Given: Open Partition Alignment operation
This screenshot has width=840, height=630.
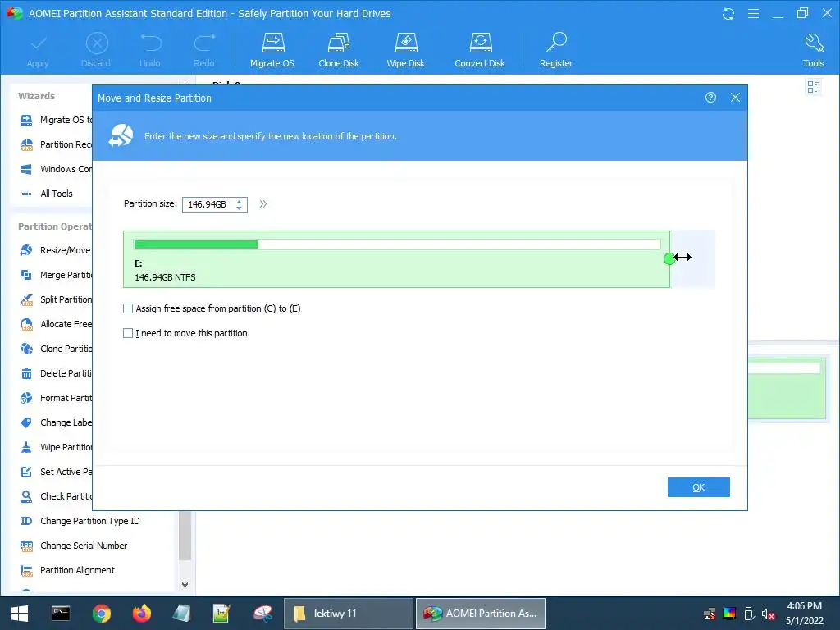Looking at the screenshot, I should (x=67, y=571).
